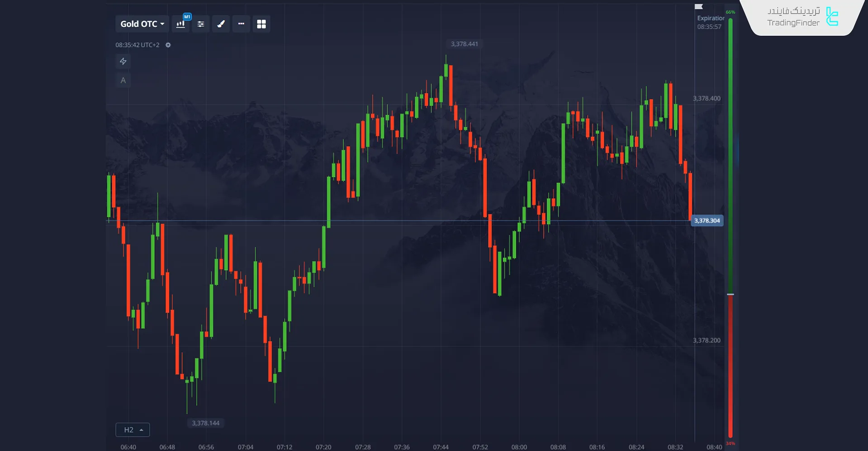
Task: Click the red sentiment bar
Action: click(x=730, y=367)
